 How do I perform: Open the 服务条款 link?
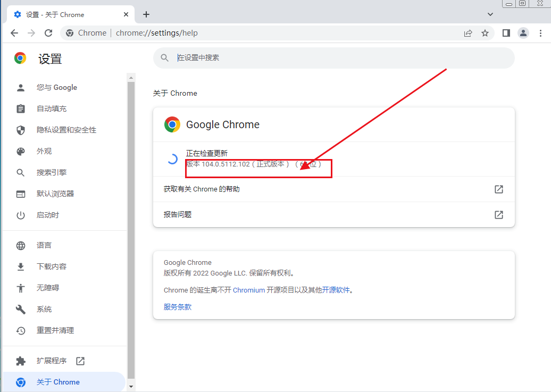(x=178, y=307)
